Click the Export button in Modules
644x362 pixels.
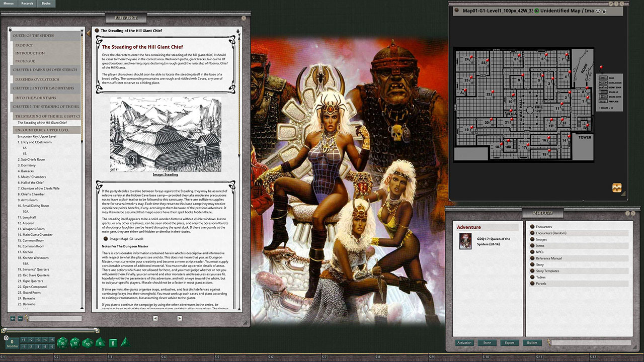[x=509, y=342]
